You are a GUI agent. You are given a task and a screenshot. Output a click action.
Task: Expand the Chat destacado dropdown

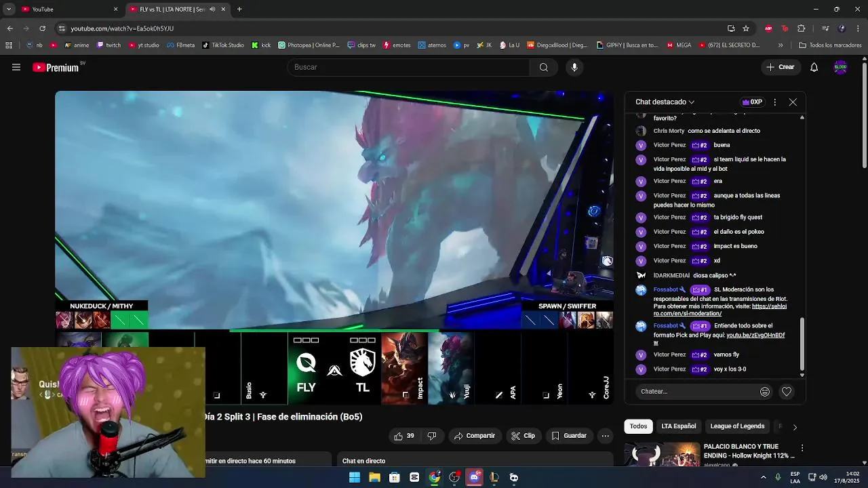[665, 102]
